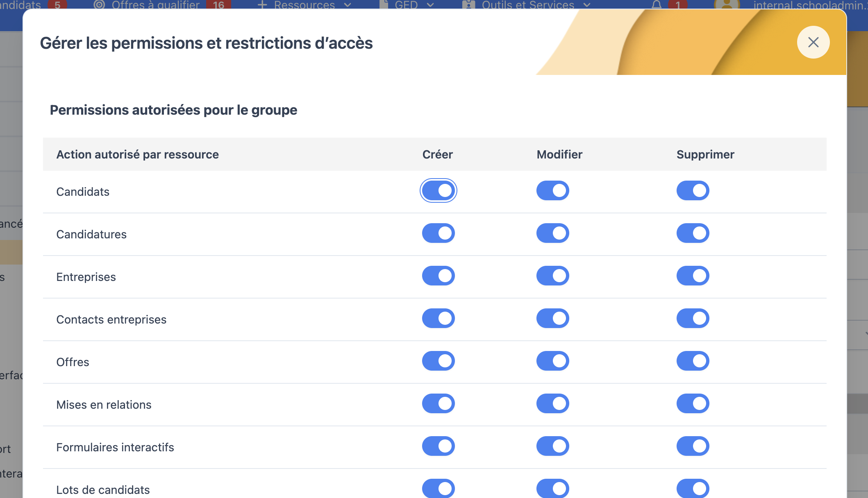
Task: Click the dialog title Gérer les permissions
Action: click(x=206, y=43)
